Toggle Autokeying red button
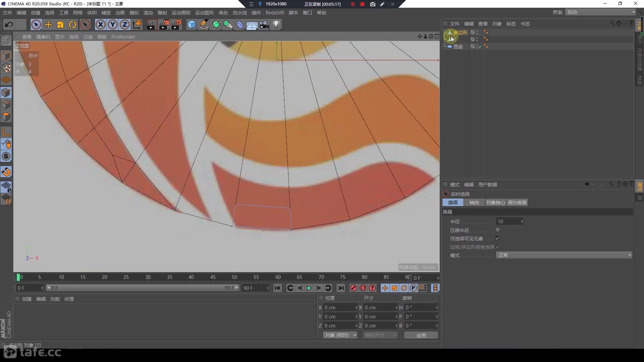644x362 pixels. tap(363, 288)
